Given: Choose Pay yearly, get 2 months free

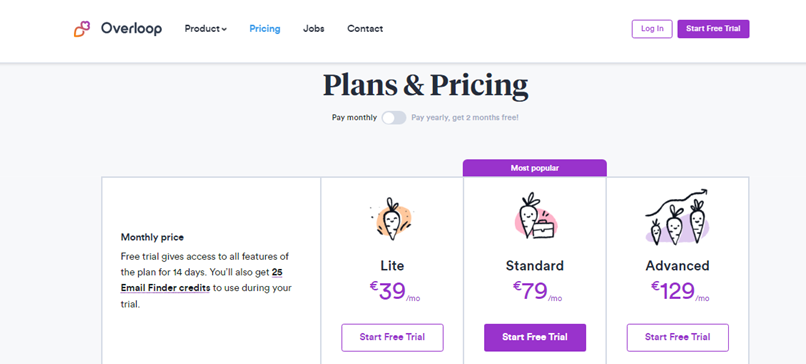Looking at the screenshot, I should 465,118.
